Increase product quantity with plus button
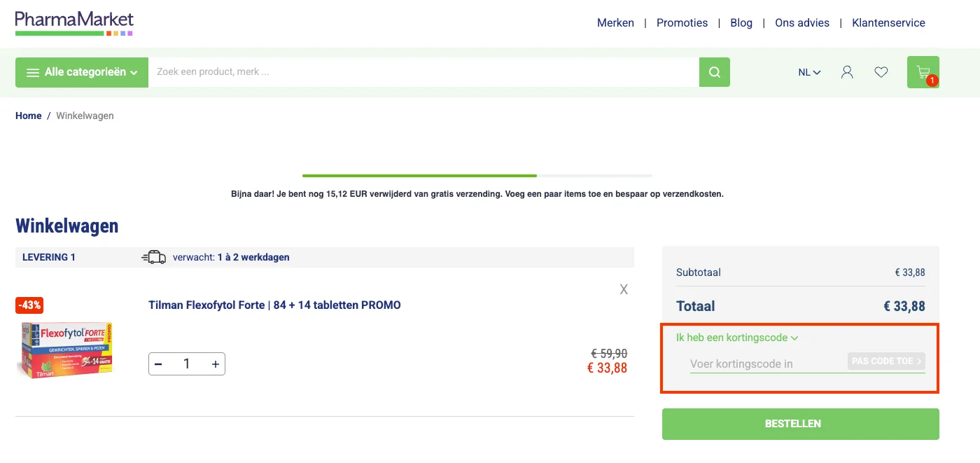Image resolution: width=980 pixels, height=463 pixels. 216,364
